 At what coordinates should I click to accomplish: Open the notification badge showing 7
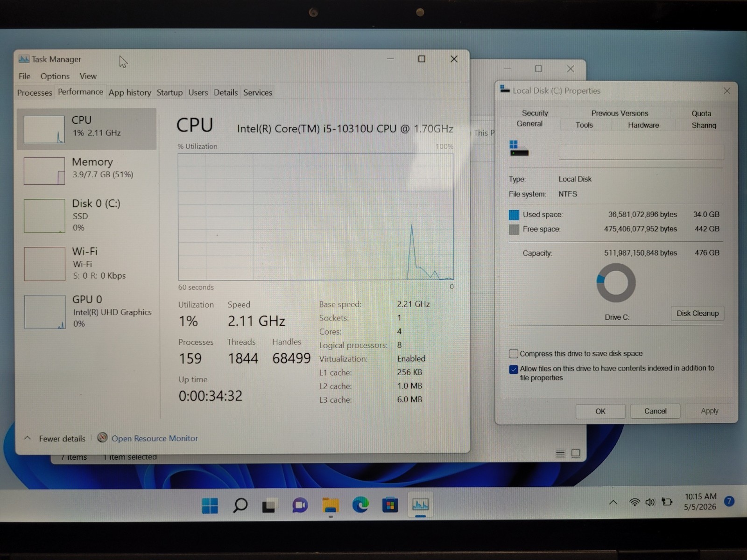coord(729,501)
